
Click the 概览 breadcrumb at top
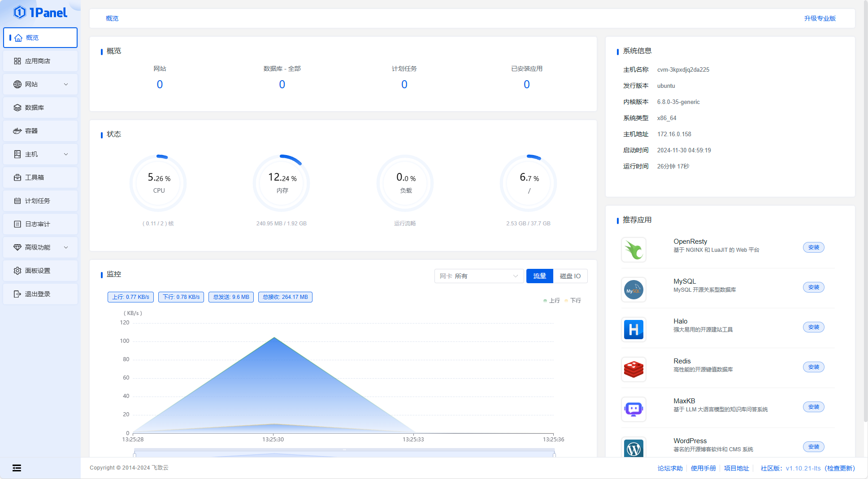112,18
